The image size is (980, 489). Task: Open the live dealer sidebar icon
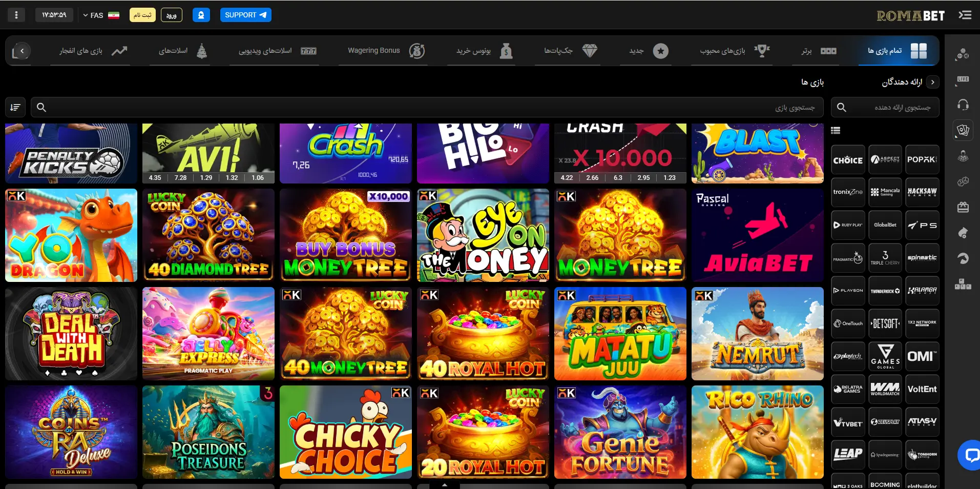point(963,156)
